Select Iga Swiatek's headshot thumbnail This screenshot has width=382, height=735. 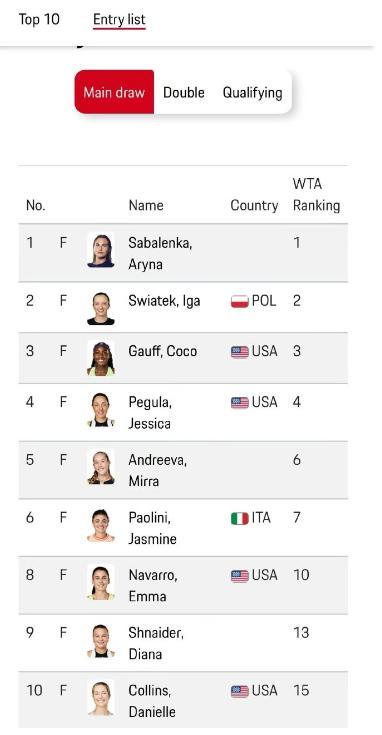coord(101,308)
